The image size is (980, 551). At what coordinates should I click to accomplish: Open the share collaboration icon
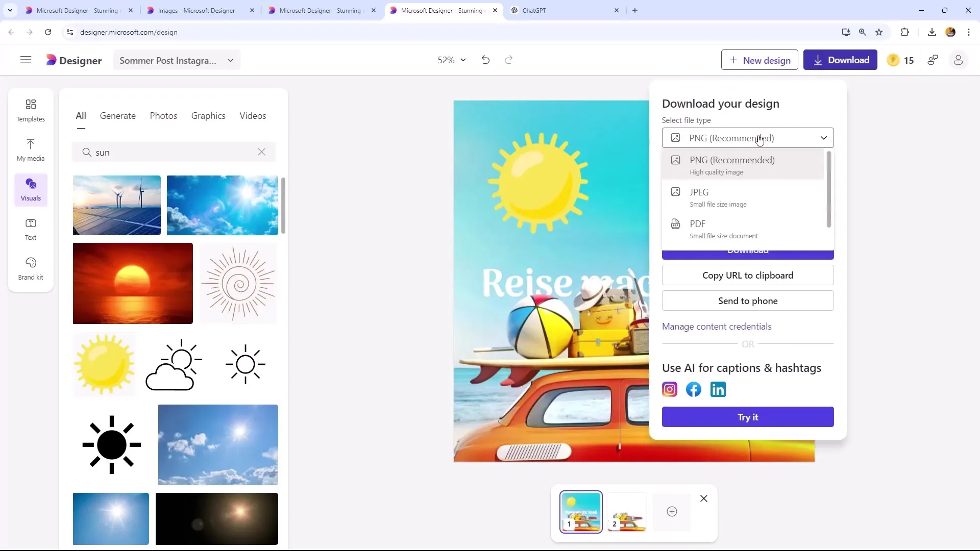coord(933,60)
